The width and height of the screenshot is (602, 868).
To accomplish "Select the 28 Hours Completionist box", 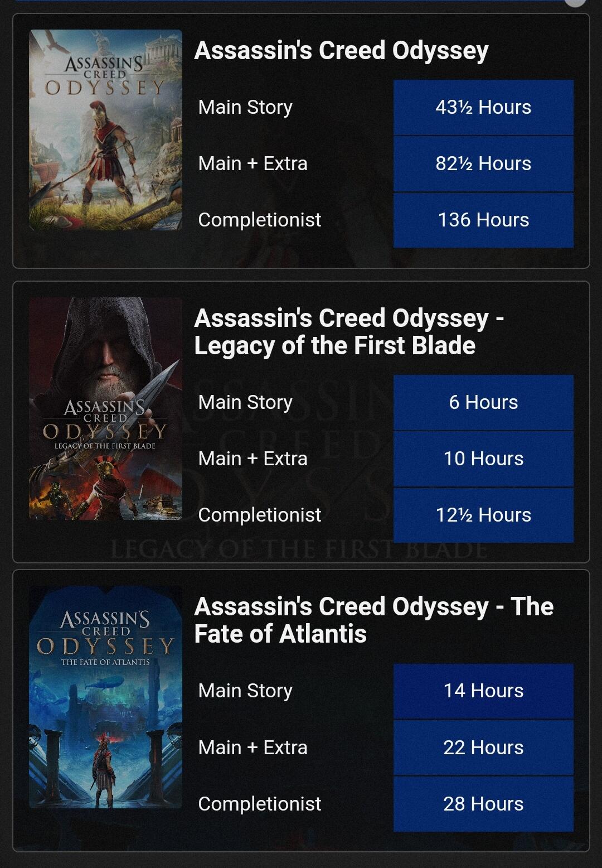I will click(483, 804).
